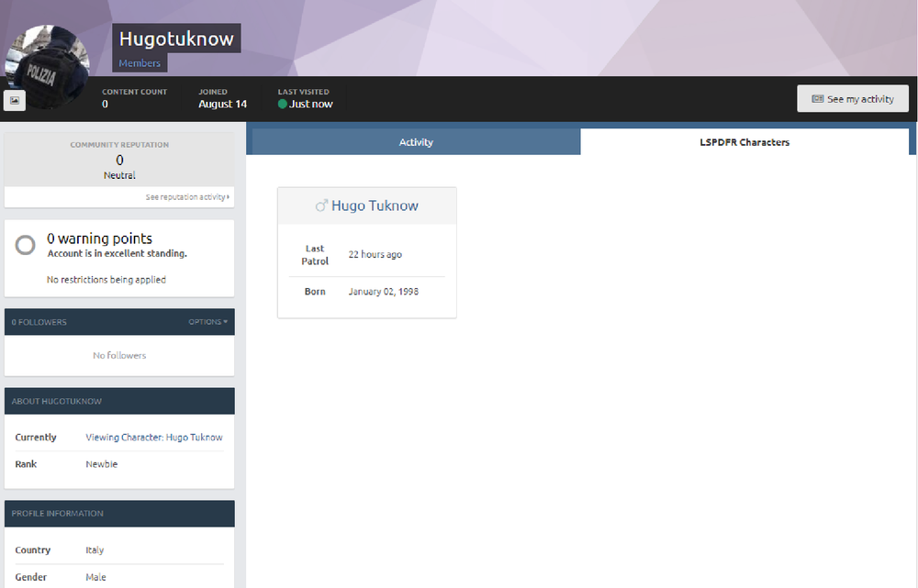Switch to the Activity tab

pos(416,142)
